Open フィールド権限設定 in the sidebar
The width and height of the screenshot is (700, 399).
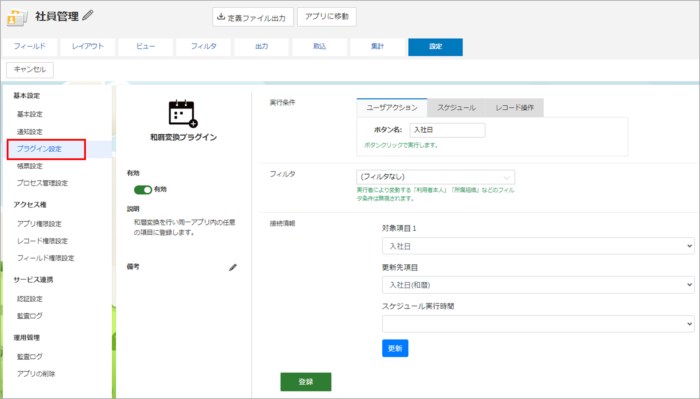[46, 258]
